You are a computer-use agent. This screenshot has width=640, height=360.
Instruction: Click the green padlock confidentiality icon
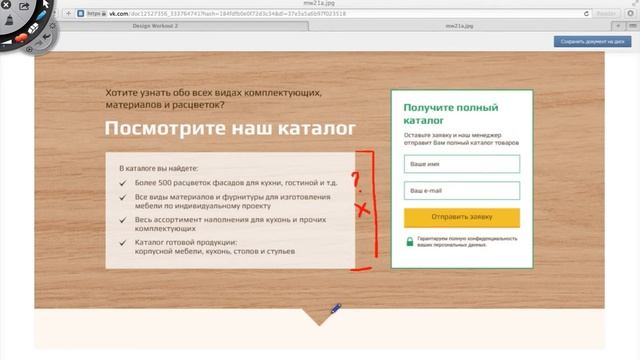tap(410, 242)
